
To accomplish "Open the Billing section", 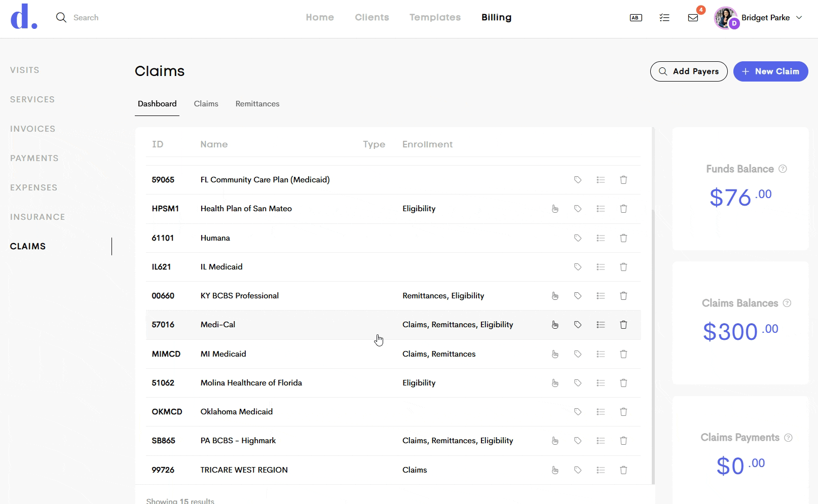I will pos(497,17).
